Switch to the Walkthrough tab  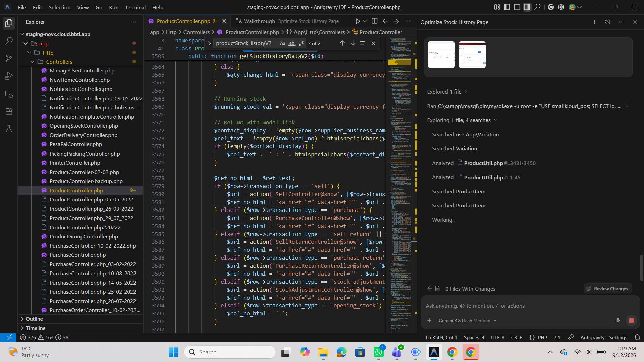pos(288,21)
